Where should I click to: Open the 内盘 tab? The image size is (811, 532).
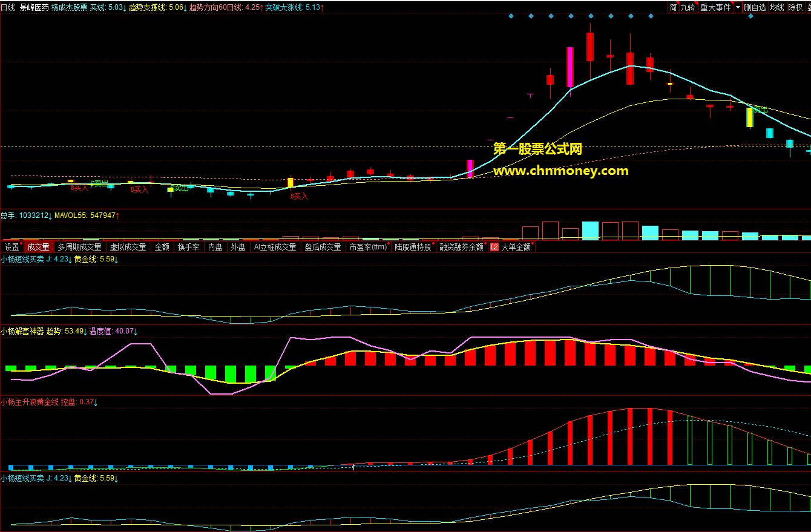tap(215, 247)
